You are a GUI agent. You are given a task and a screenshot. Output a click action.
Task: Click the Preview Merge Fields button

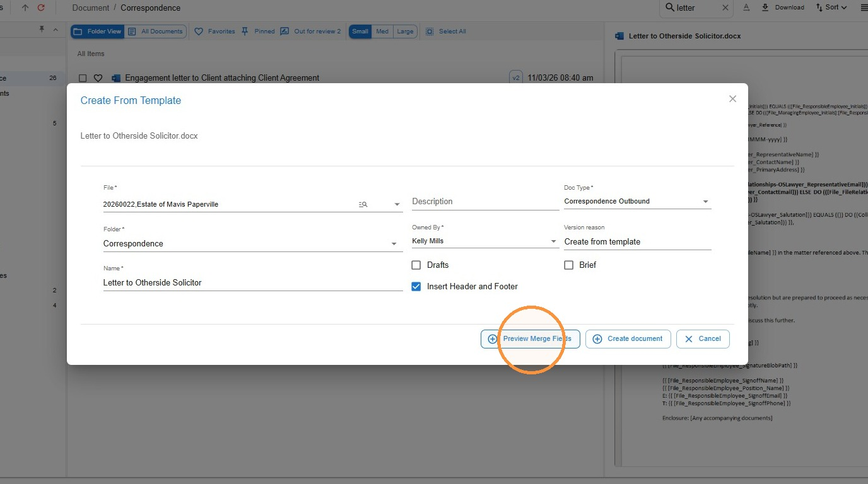point(530,338)
